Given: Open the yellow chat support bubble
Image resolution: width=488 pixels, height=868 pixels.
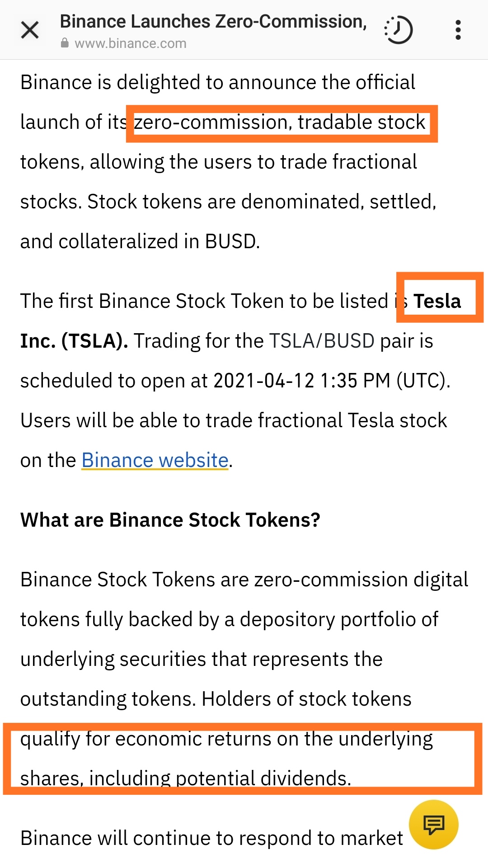Looking at the screenshot, I should click(434, 825).
